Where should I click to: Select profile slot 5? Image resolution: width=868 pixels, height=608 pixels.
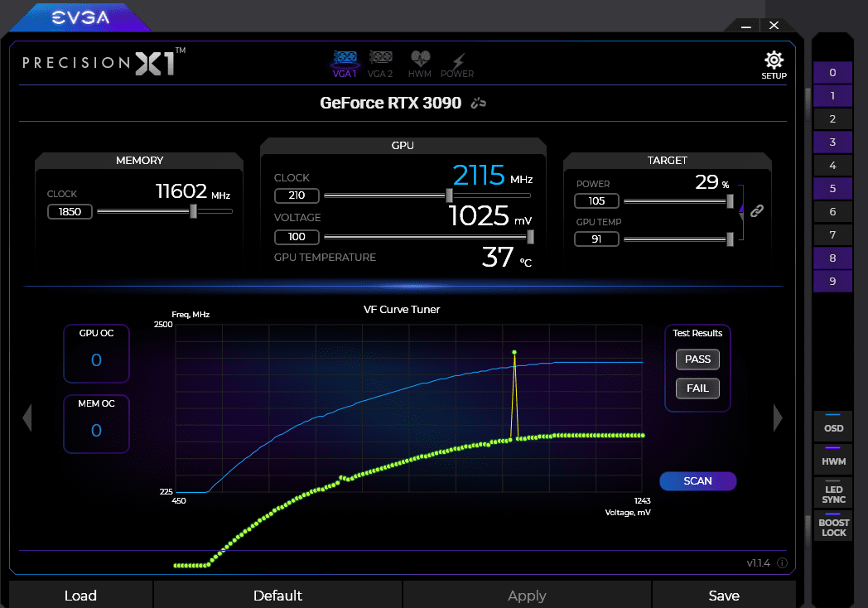point(832,189)
